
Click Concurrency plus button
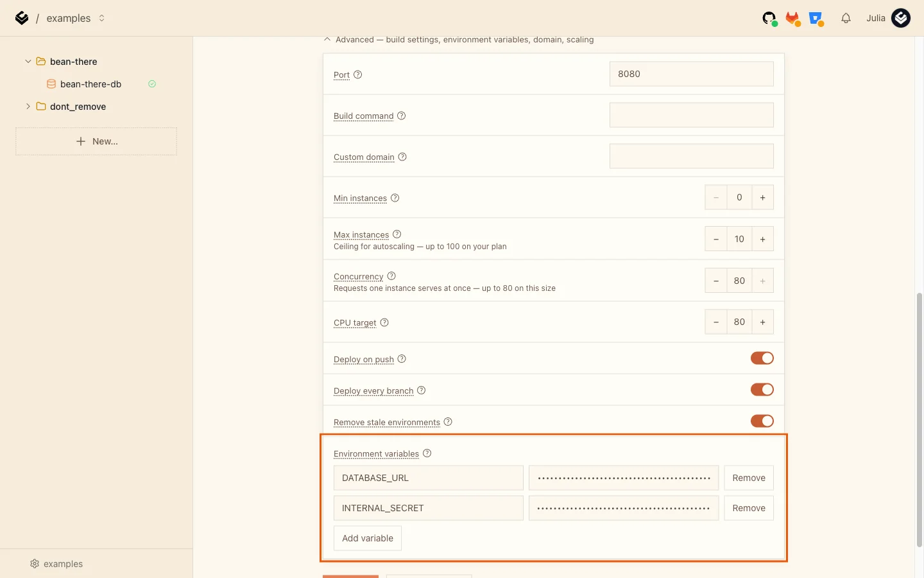762,281
